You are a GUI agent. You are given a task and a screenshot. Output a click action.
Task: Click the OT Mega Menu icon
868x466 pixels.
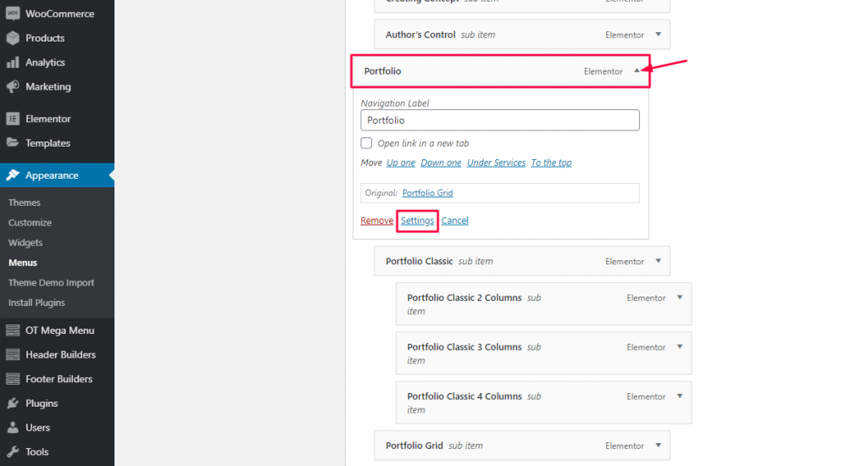(13, 330)
